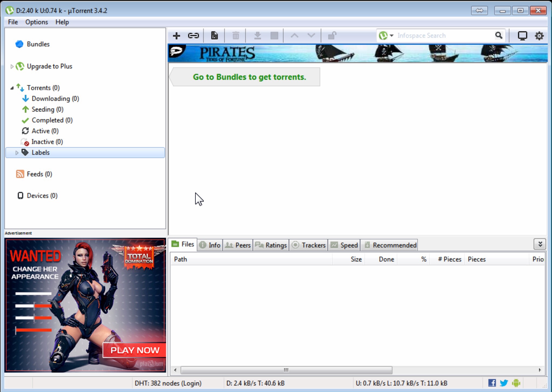Remove the selected torrent
Viewport: 552px width, 392px height.
(x=236, y=35)
